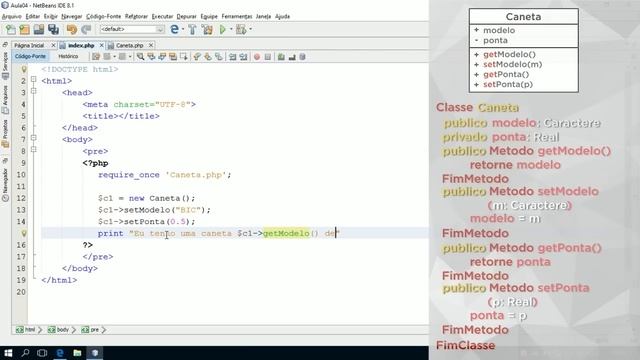Click the New File toolbar icon

pos(11,29)
